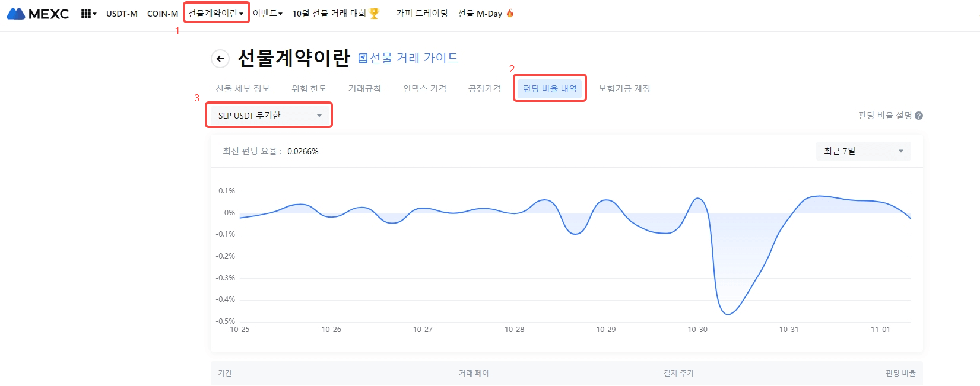Open the 위험 한도 tab
This screenshot has height=386, width=980.
point(309,88)
